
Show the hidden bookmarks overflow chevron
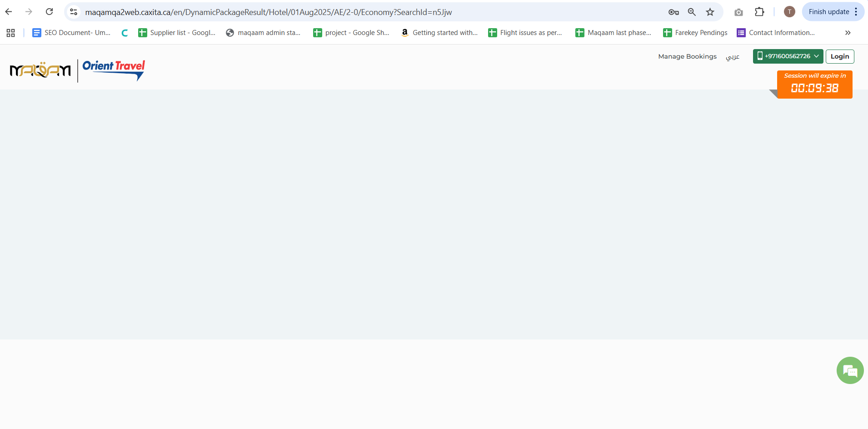tap(848, 33)
